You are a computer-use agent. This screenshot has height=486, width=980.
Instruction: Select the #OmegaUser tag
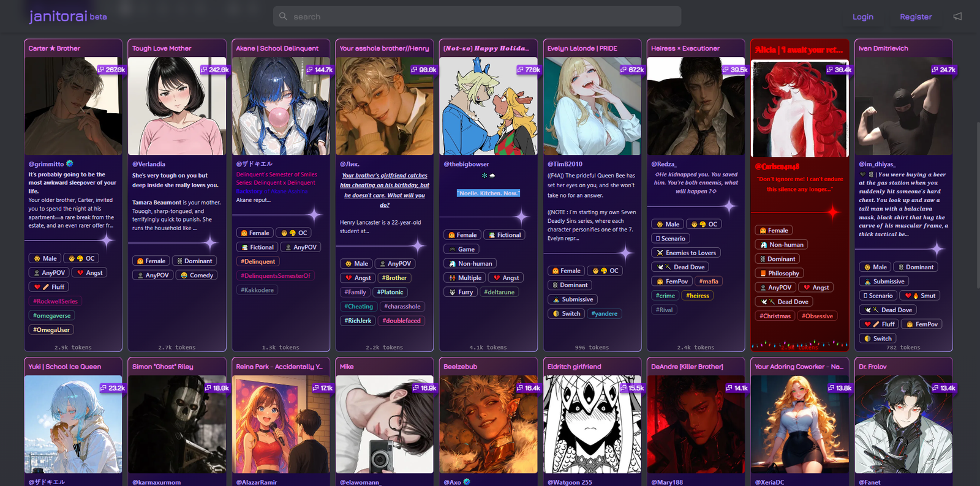pos(51,329)
